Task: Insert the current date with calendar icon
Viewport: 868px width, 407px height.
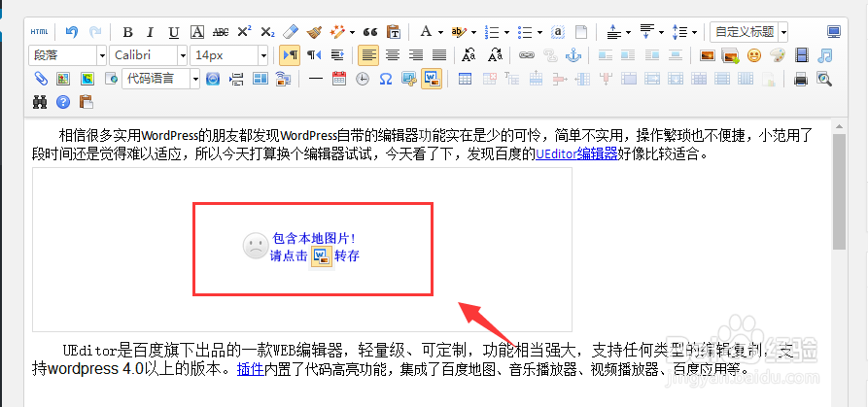Action: pyautogui.click(x=339, y=79)
